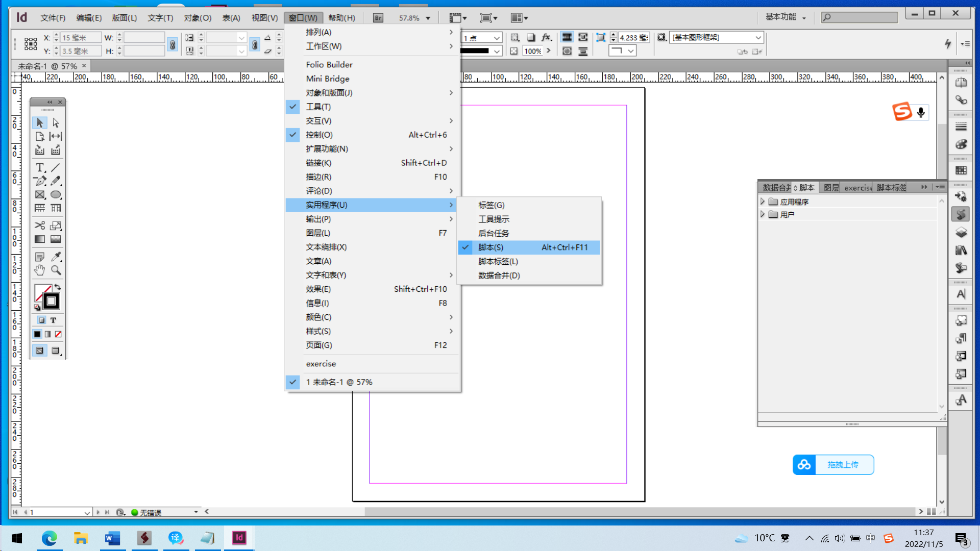Choose Mini Bridge from window menu
This screenshot has width=980, height=551.
click(373, 79)
